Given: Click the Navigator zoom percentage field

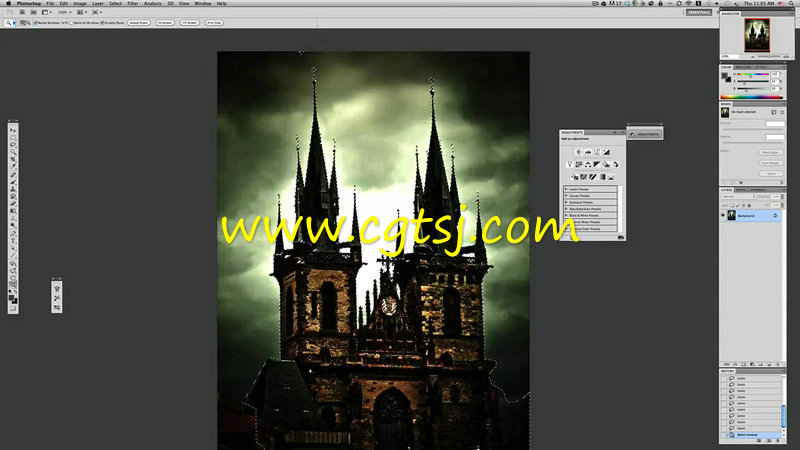Looking at the screenshot, I should tap(730, 57).
